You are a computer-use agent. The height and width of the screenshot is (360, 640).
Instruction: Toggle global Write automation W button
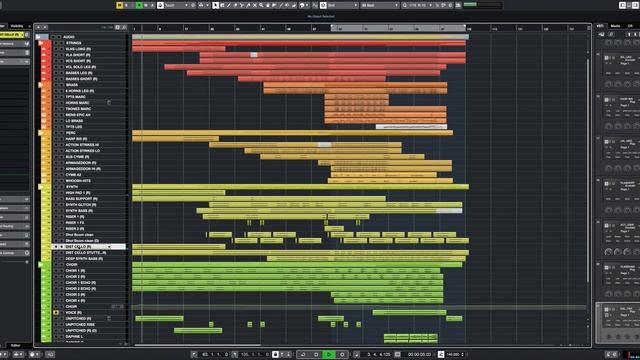[x=146, y=5]
